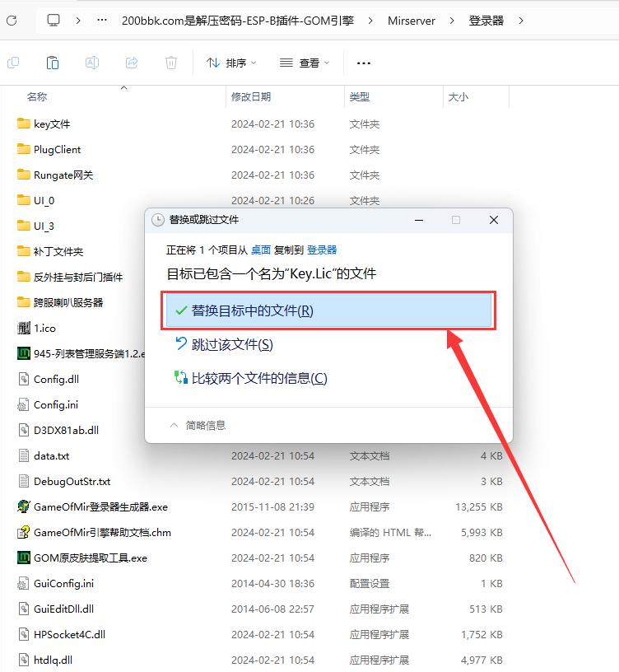Go to 200bbk.com folder breadcrumb
Image resolution: width=619 pixels, height=672 pixels.
click(x=238, y=21)
